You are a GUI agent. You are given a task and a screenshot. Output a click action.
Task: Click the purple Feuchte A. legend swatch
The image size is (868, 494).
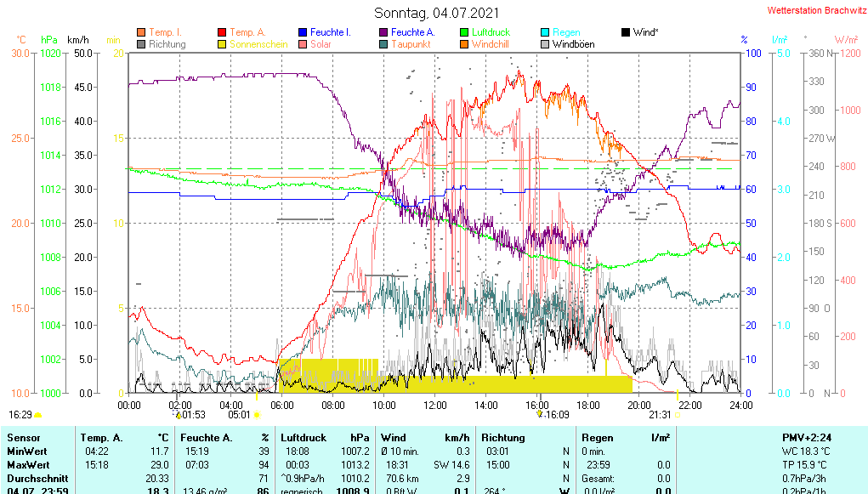[x=383, y=32]
